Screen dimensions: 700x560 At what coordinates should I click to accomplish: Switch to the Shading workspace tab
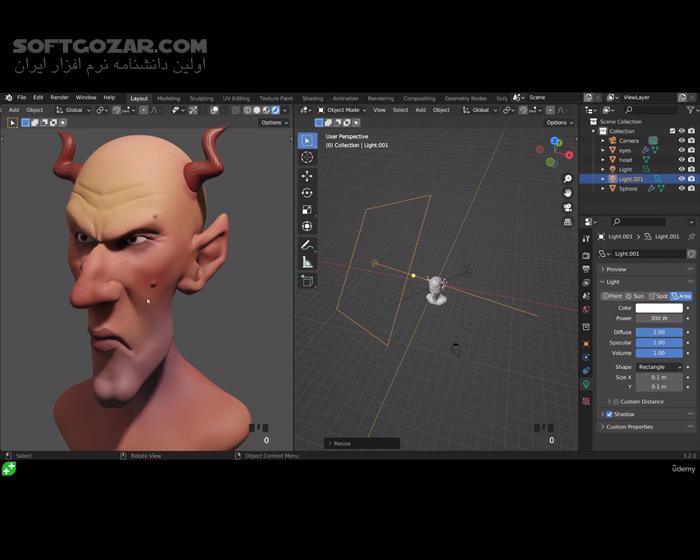[x=313, y=98]
